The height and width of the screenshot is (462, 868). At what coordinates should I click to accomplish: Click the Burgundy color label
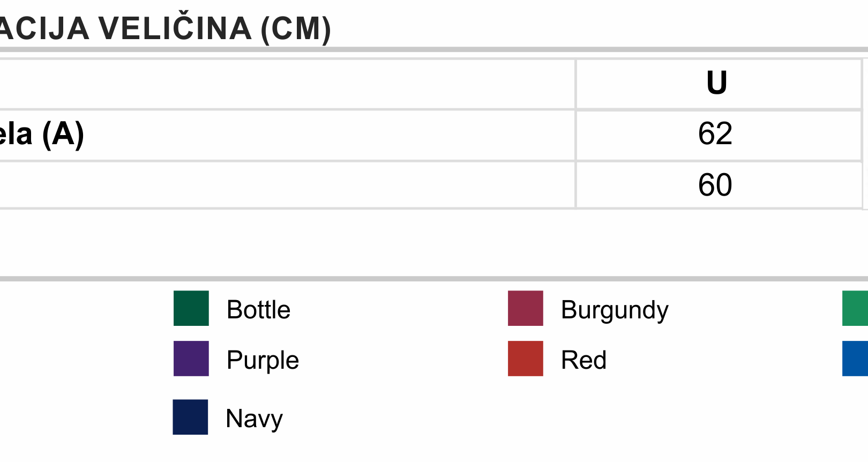615,310
